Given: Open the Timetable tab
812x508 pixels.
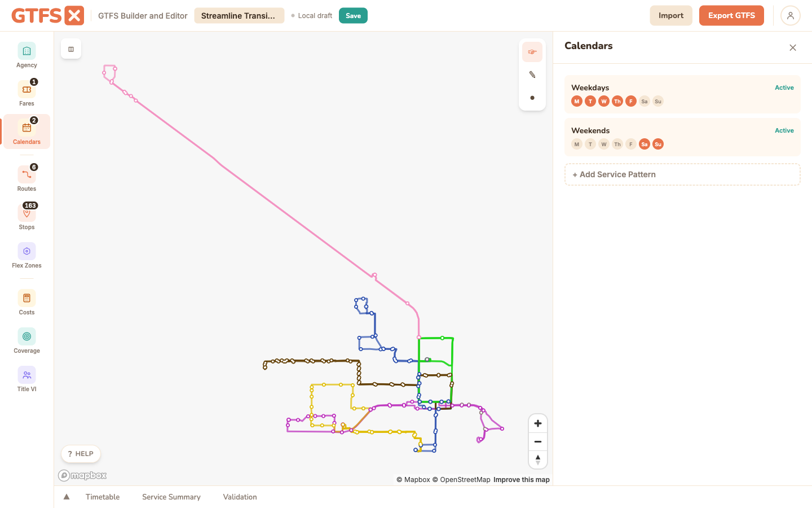Looking at the screenshot, I should pyautogui.click(x=103, y=497).
